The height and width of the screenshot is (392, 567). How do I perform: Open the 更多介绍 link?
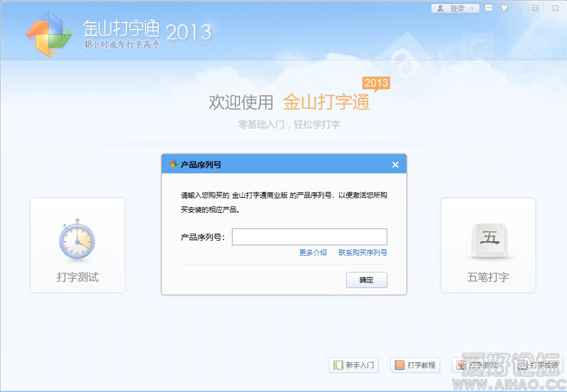(x=313, y=252)
